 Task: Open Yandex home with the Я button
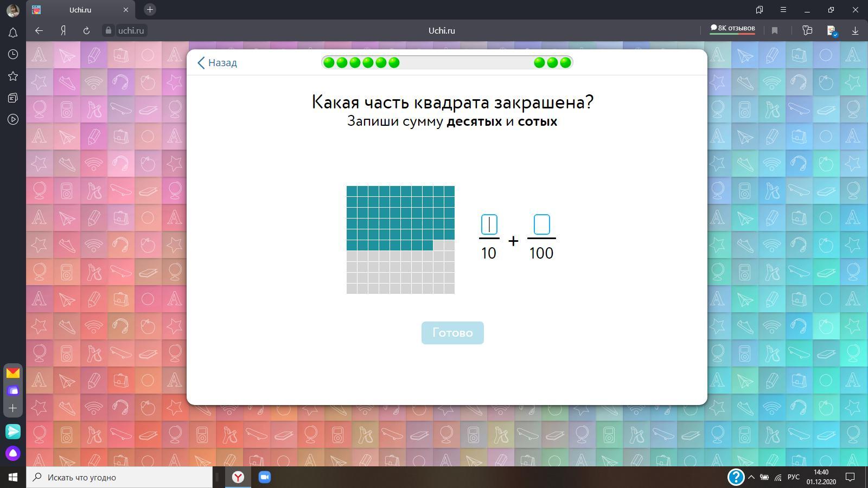coord(63,30)
